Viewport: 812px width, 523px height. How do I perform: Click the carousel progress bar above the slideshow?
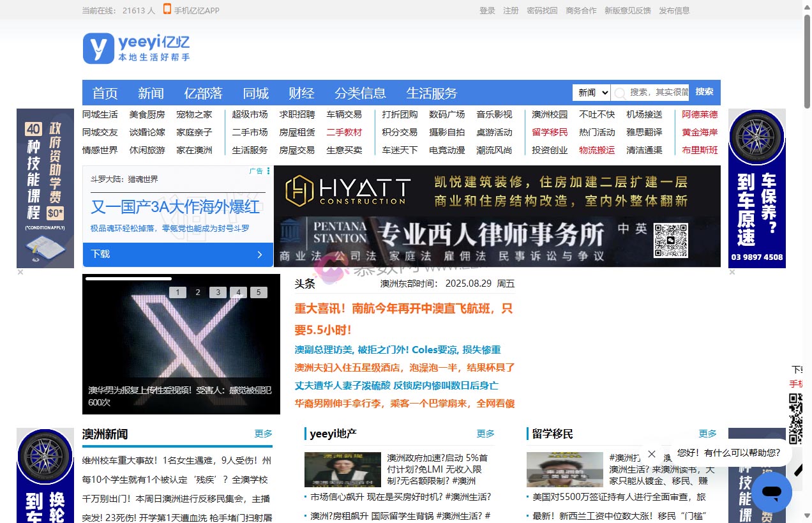tap(128, 278)
